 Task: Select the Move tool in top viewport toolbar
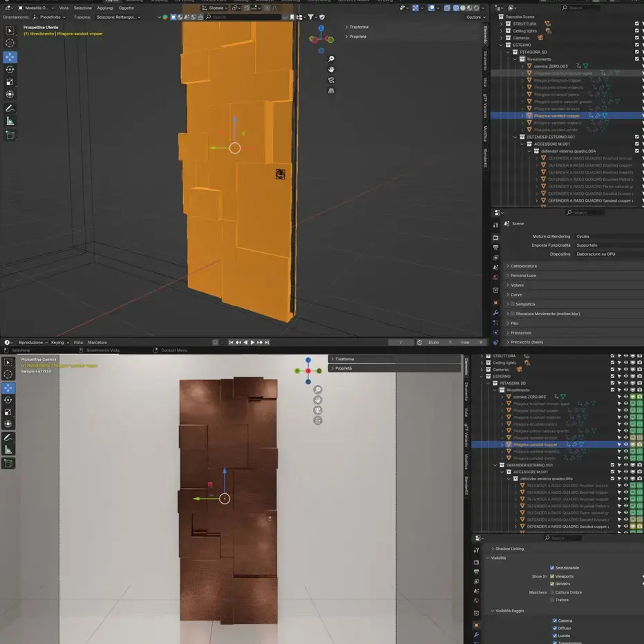coord(10,57)
